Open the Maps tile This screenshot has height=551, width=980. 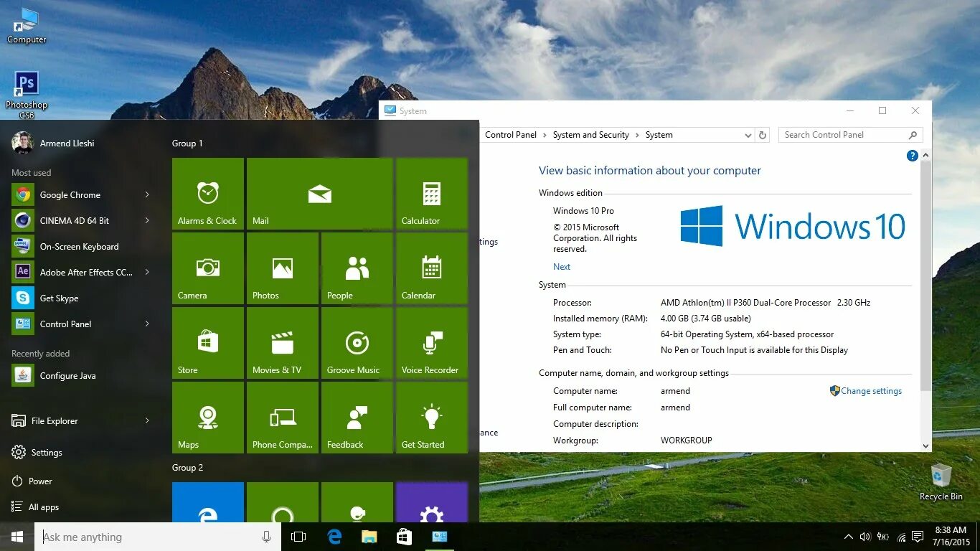coord(208,418)
